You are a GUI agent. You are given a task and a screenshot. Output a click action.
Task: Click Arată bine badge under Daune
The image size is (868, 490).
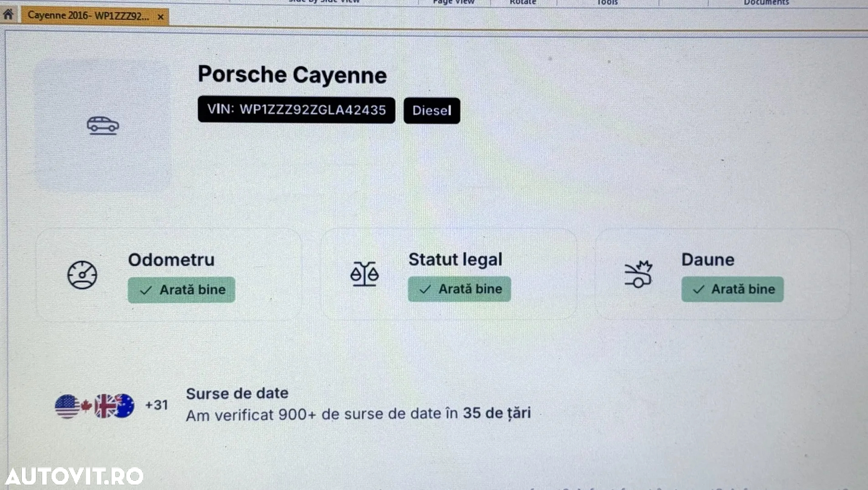pos(732,289)
